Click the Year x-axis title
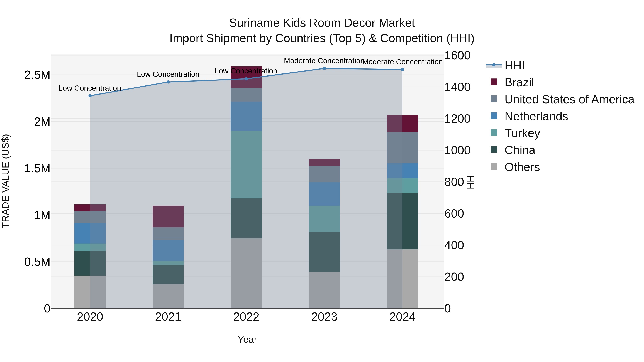Image resolution: width=644 pixels, height=362 pixels. (x=247, y=339)
